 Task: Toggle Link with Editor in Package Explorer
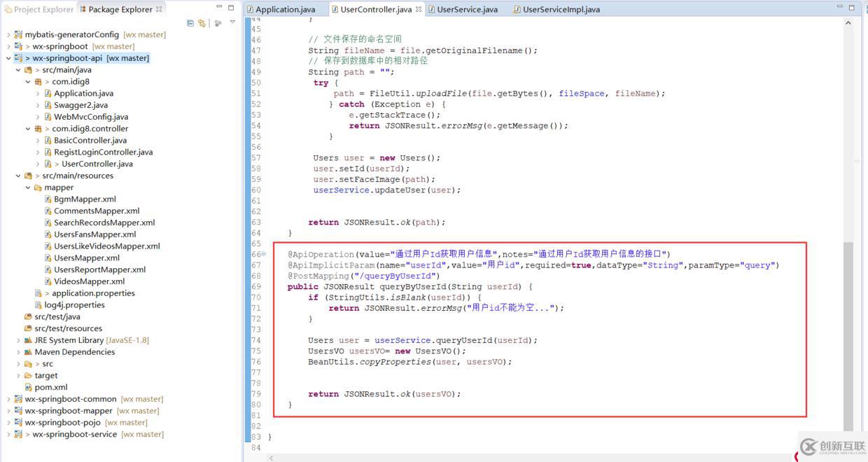pyautogui.click(x=202, y=23)
